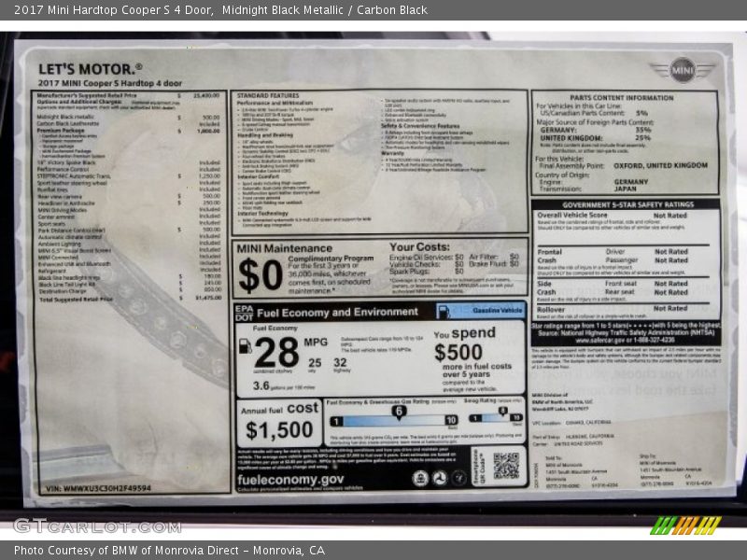Image resolution: width=747 pixels, height=560 pixels.
Task: Click the photo title caption at top
Action: [x=220, y=9]
